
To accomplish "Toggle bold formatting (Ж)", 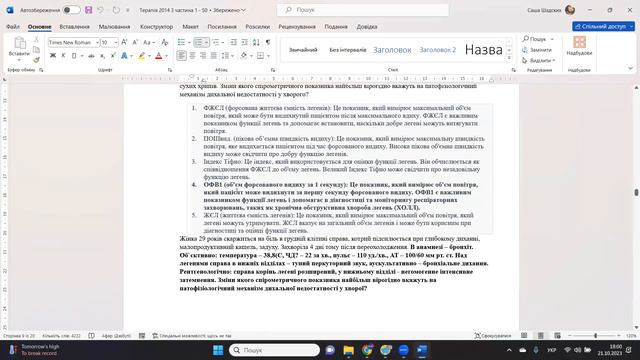I will 53,56.
